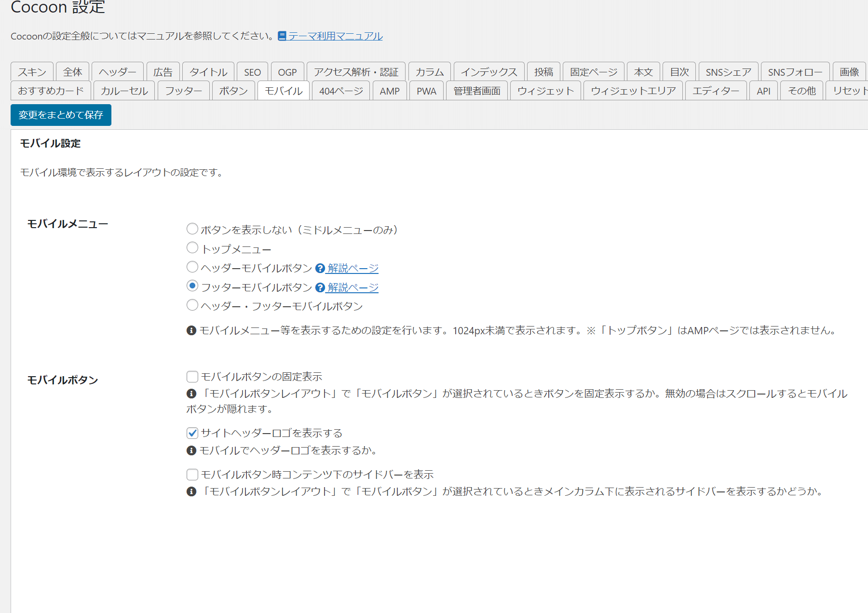Click info icon beside モバイルでヘッダーロゴを表示するか
The height and width of the screenshot is (613, 868).
click(191, 450)
